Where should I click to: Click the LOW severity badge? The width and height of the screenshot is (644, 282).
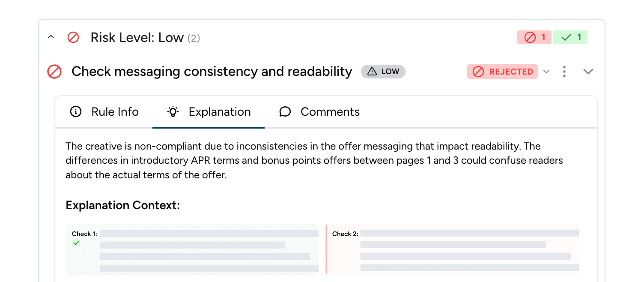(383, 72)
